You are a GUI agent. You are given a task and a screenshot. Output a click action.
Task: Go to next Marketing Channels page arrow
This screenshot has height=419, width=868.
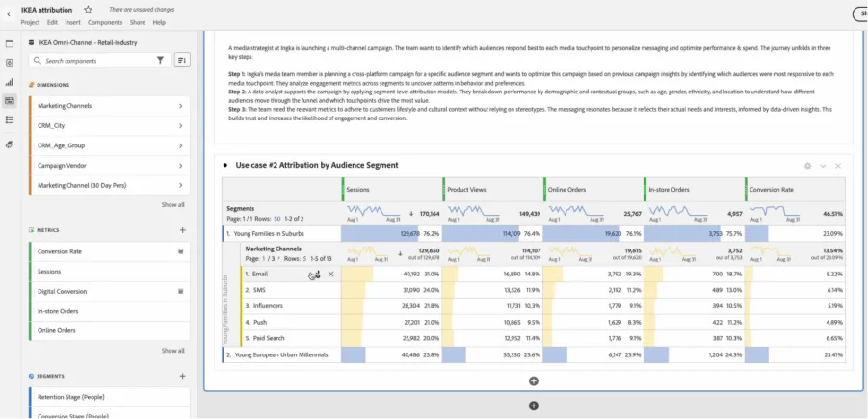[278, 258]
